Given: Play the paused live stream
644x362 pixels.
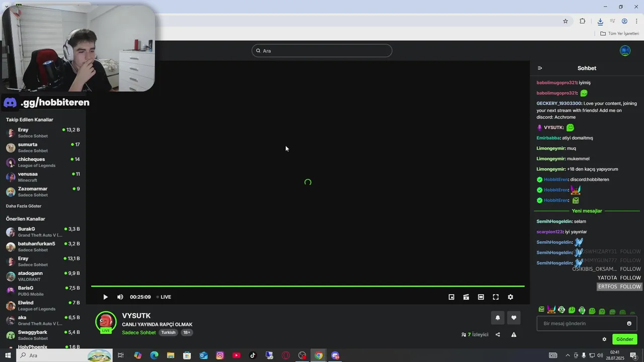Looking at the screenshot, I should [x=105, y=297].
